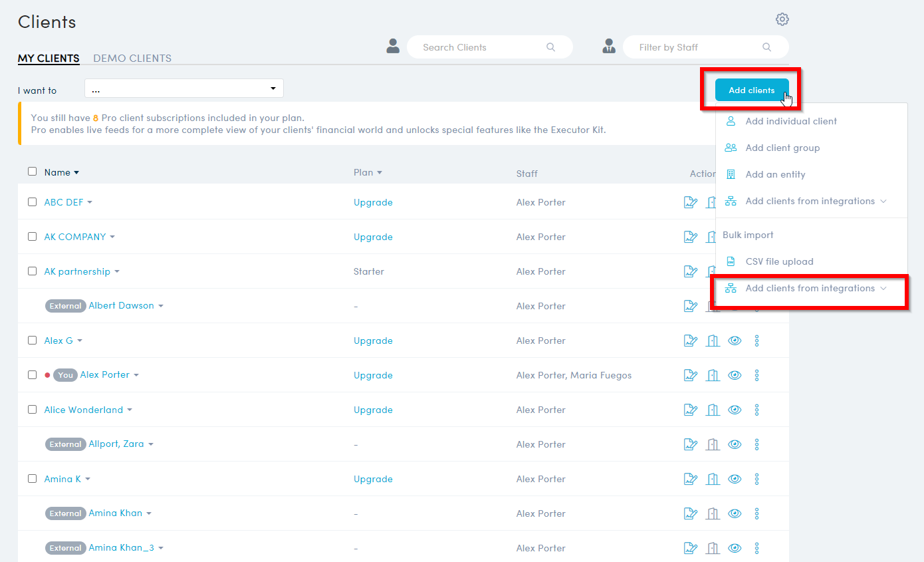Image resolution: width=924 pixels, height=562 pixels.
Task: Tick the select-all checkbox beside Name header
Action: pyautogui.click(x=32, y=172)
